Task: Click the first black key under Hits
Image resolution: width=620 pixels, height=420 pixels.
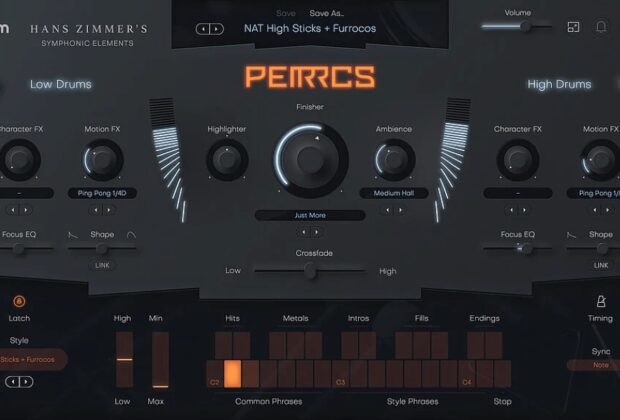Action: [x=223, y=345]
